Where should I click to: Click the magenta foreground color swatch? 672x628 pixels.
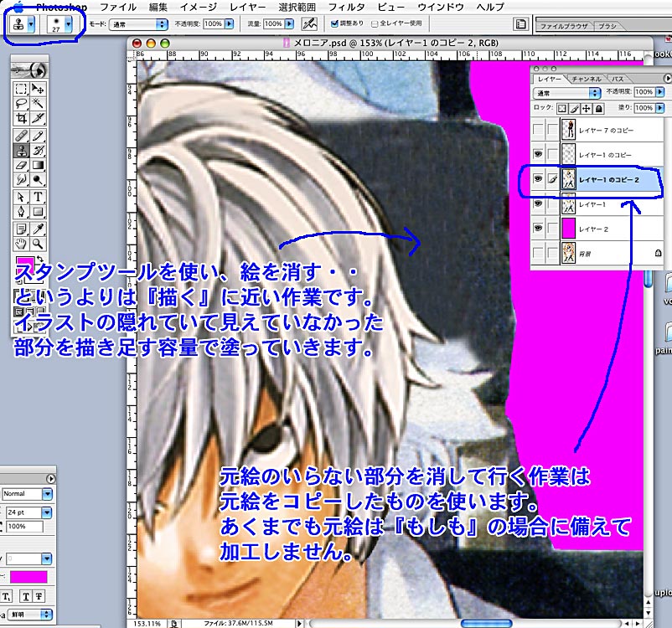(x=24, y=265)
